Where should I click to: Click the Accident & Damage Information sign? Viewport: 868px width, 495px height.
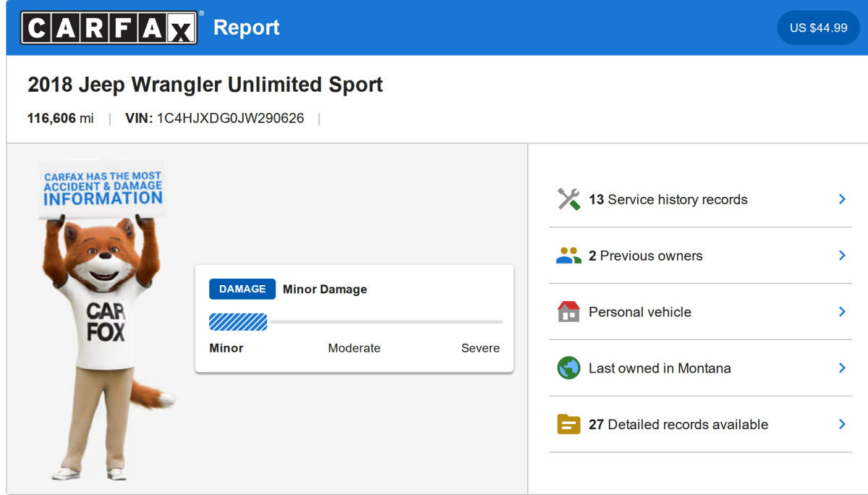click(x=103, y=188)
